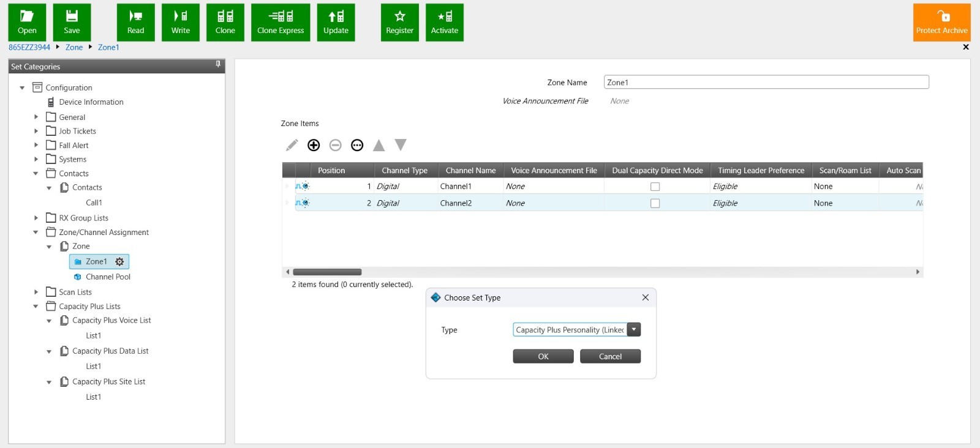Screen dimensions: 980x448
Task: Add a new zone item with plus icon
Action: point(314,145)
